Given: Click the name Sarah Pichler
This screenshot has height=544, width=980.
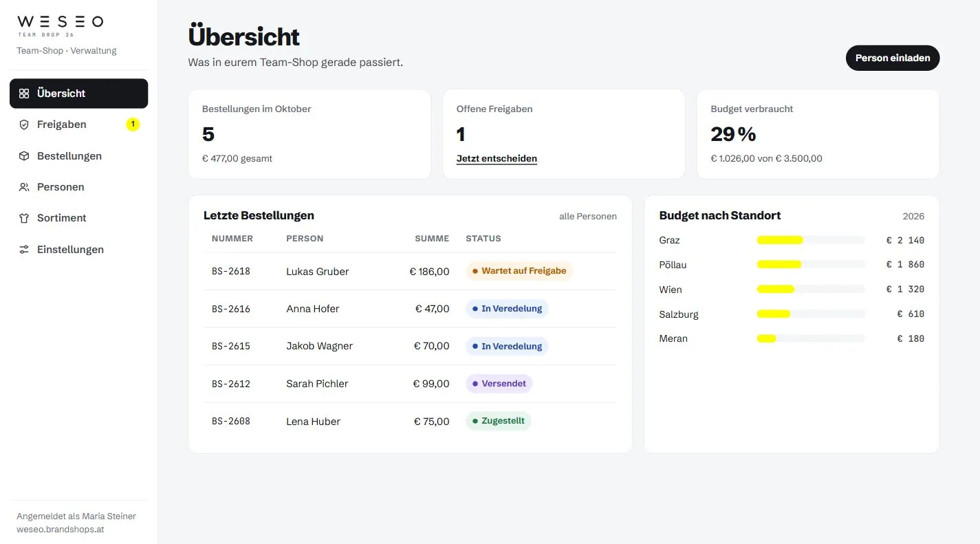Looking at the screenshot, I should (x=317, y=384).
